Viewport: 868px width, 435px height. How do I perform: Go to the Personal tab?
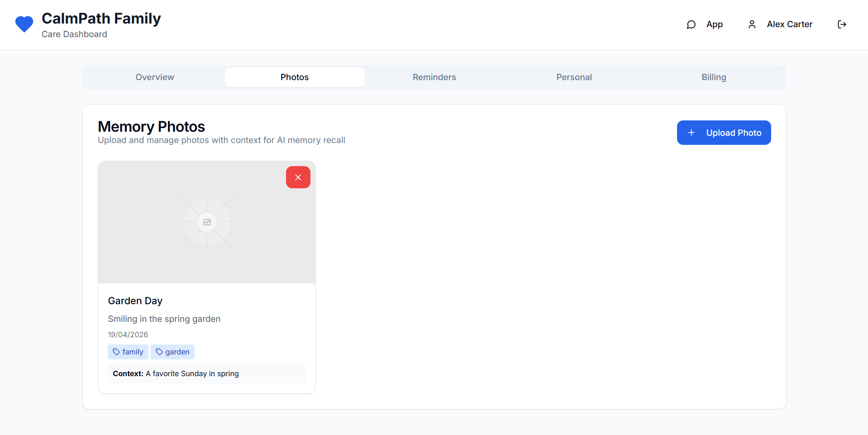tap(574, 77)
